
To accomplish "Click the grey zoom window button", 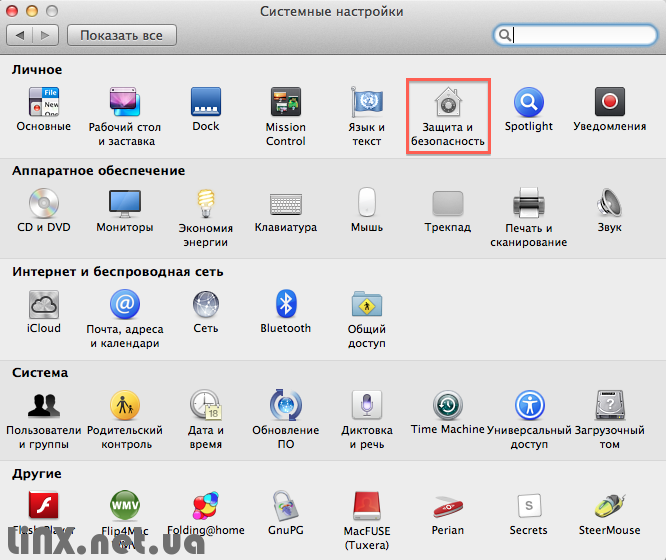I will click(x=52, y=11).
